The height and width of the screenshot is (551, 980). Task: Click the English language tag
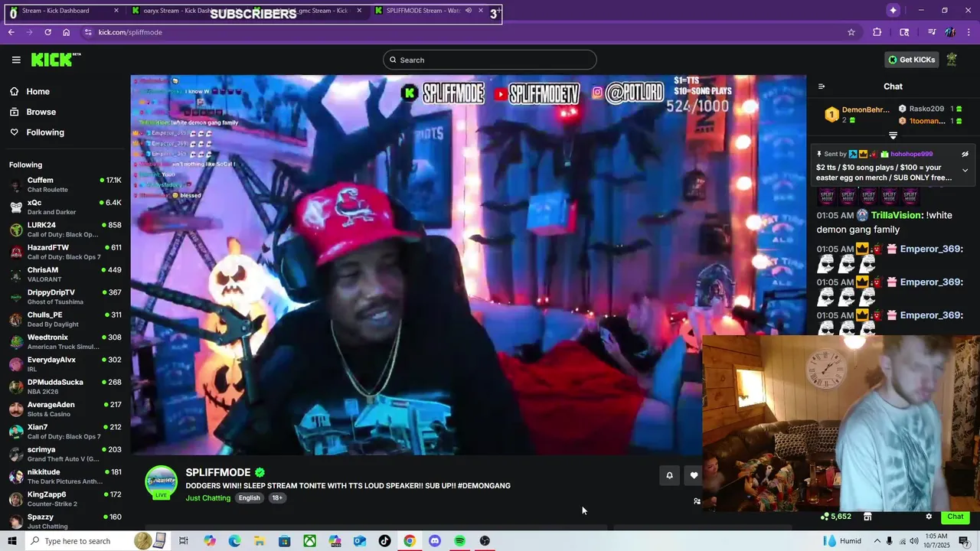click(x=249, y=498)
